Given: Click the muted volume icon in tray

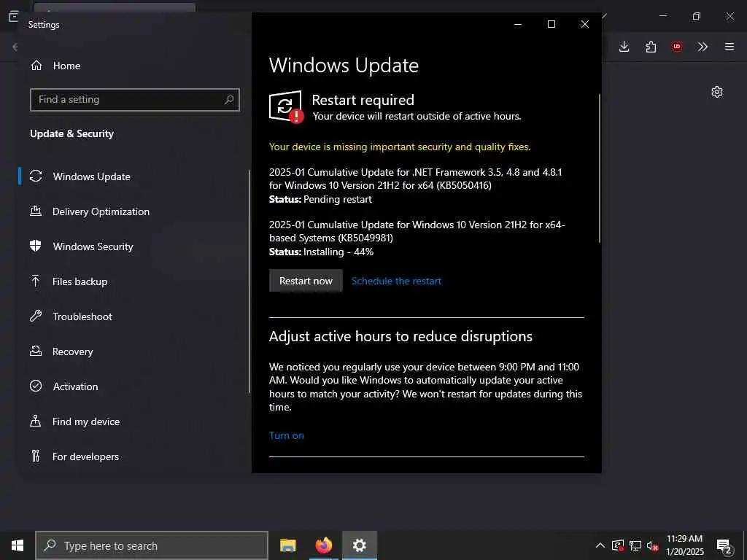Looking at the screenshot, I should (x=652, y=545).
